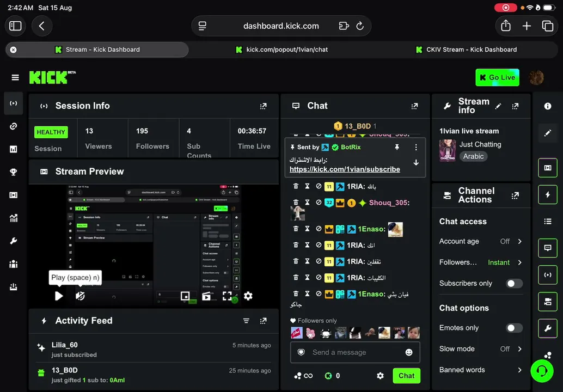Open green support headset button
The width and height of the screenshot is (563, 392).
pyautogui.click(x=542, y=371)
